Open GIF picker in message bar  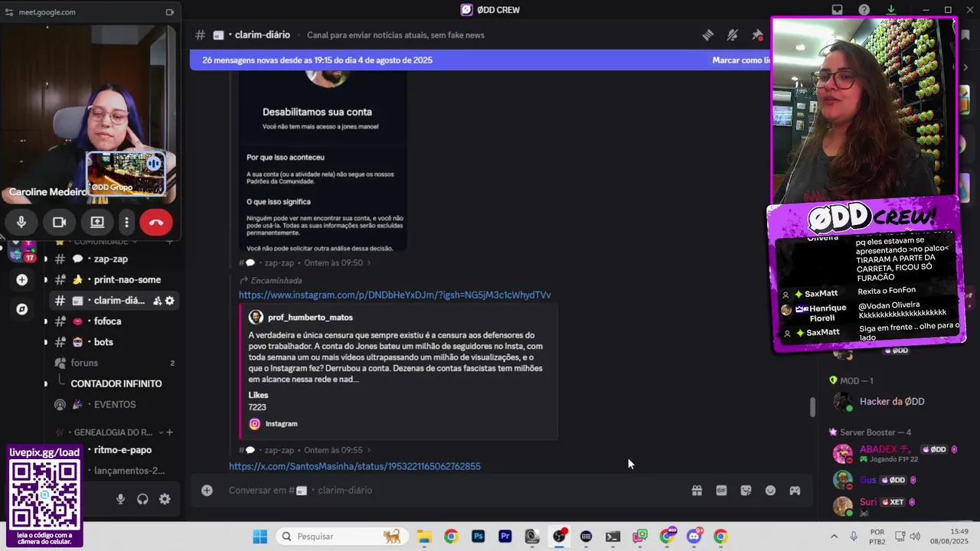721,491
